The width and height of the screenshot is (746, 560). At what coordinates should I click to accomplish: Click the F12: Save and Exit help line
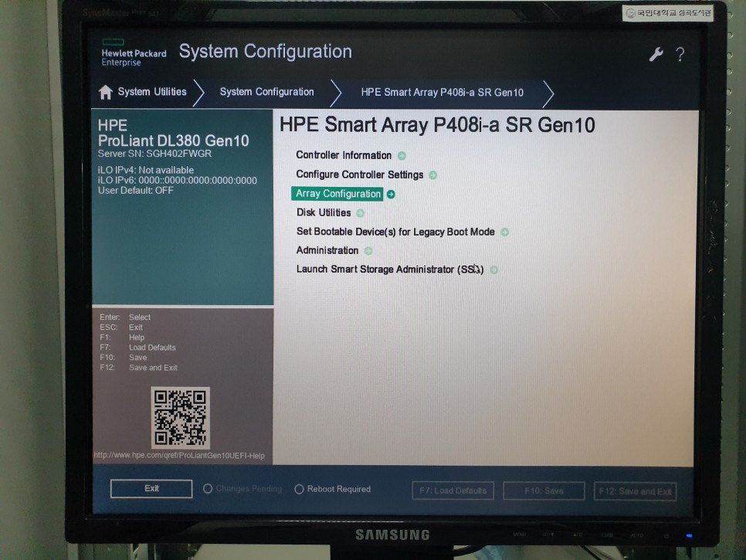pos(138,368)
